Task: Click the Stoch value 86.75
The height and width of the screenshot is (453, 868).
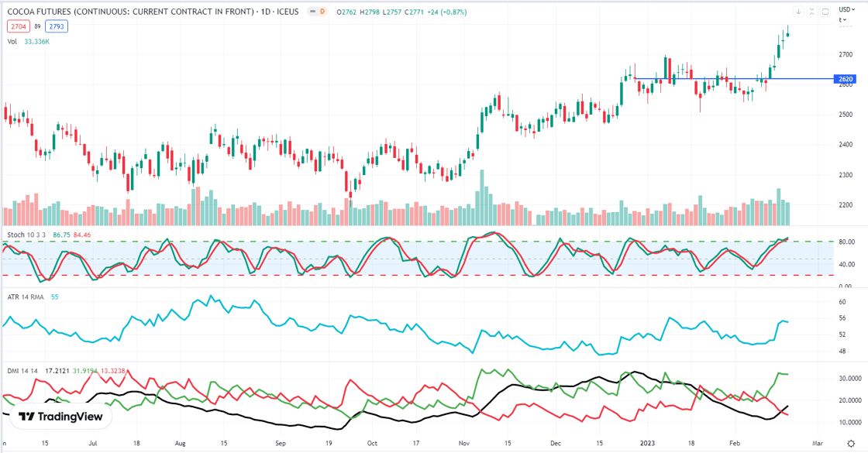Action: pyautogui.click(x=61, y=235)
